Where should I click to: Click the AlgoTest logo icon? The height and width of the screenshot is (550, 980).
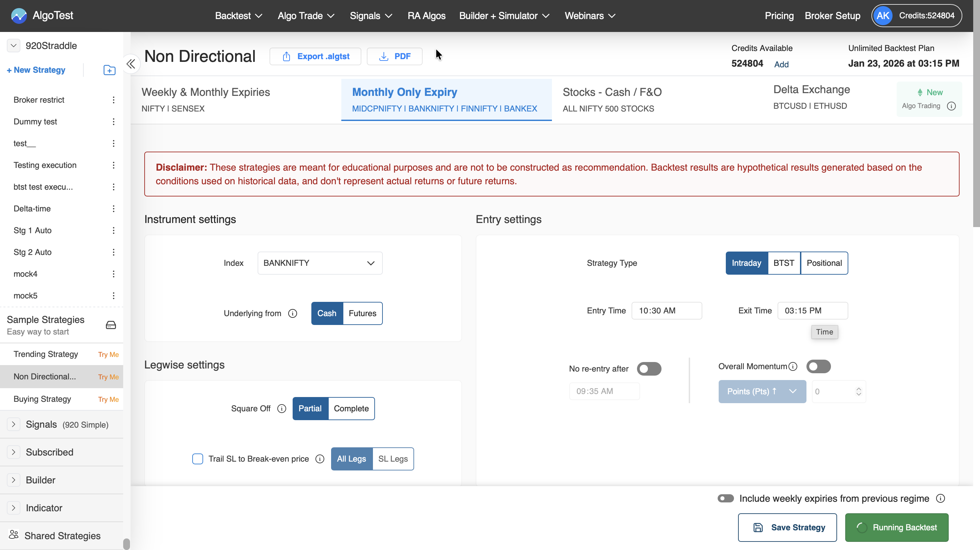click(x=19, y=16)
